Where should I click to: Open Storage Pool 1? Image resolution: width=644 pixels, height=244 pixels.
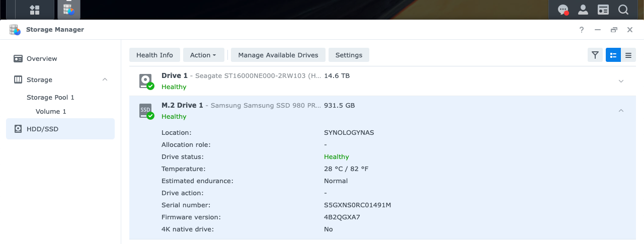click(50, 97)
